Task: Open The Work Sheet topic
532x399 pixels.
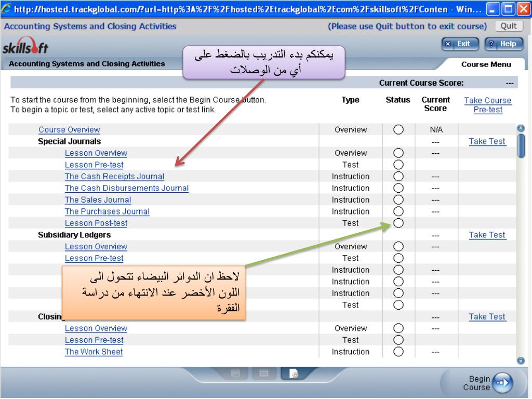Action: coord(94,352)
